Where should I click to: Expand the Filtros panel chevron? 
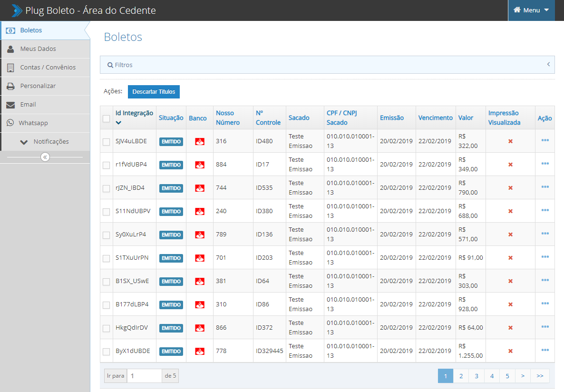[x=548, y=64]
